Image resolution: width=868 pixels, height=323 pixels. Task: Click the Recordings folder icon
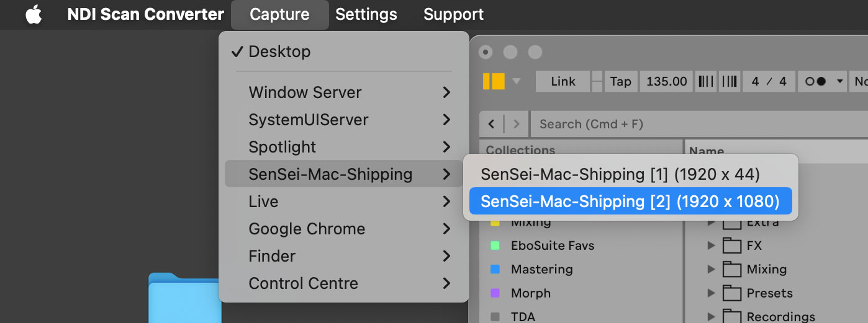733,317
